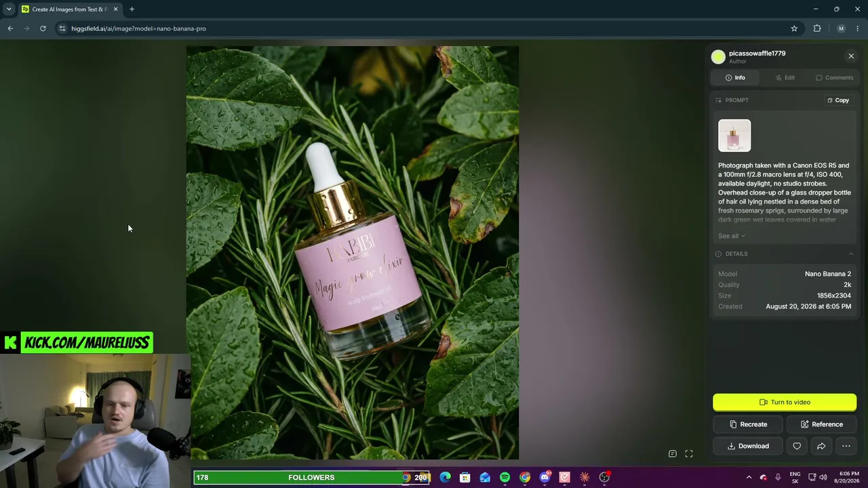
Task: Recreate this image
Action: tap(749, 424)
